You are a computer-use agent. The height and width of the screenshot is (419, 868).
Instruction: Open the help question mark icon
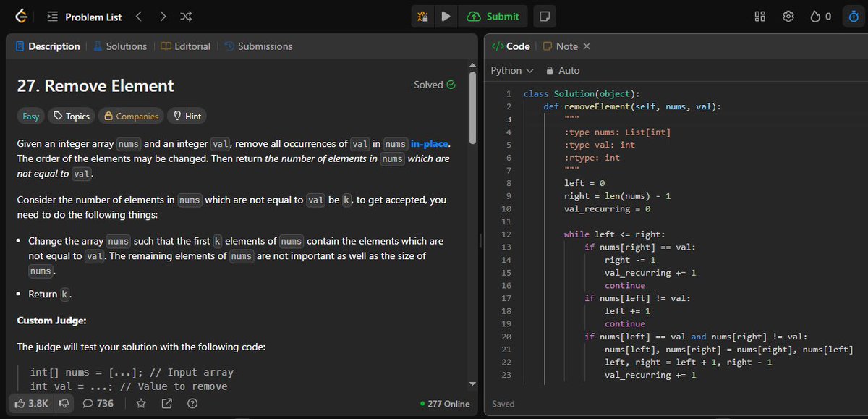point(192,403)
